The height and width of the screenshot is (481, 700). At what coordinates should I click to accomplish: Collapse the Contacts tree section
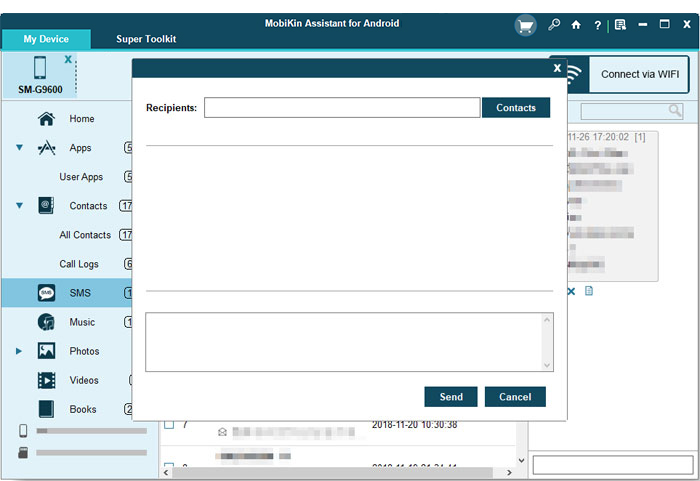coord(19,205)
